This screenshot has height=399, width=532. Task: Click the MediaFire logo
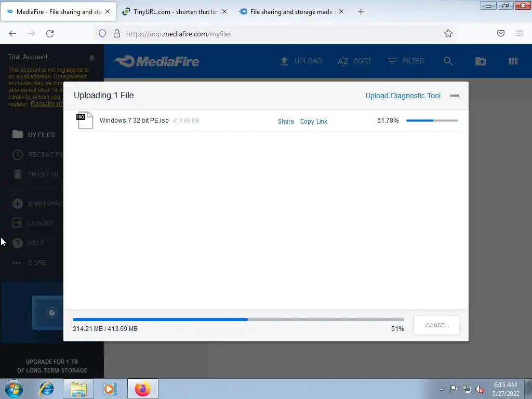[156, 61]
